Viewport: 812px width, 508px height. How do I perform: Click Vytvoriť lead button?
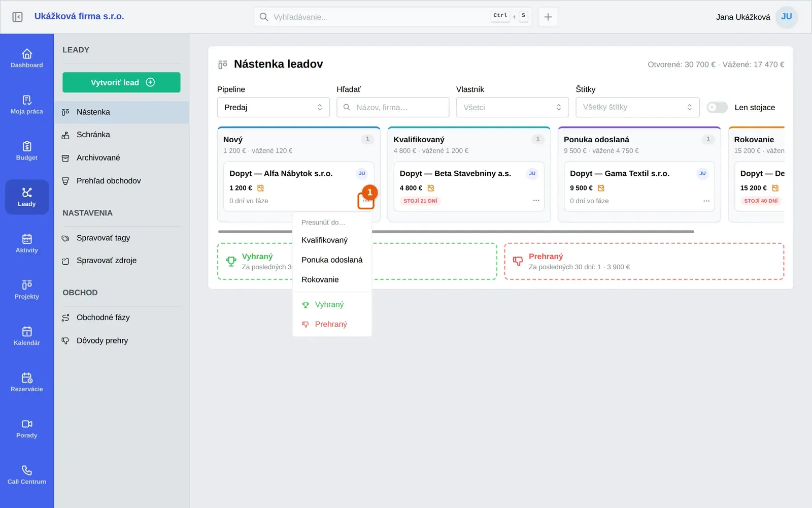tap(121, 82)
